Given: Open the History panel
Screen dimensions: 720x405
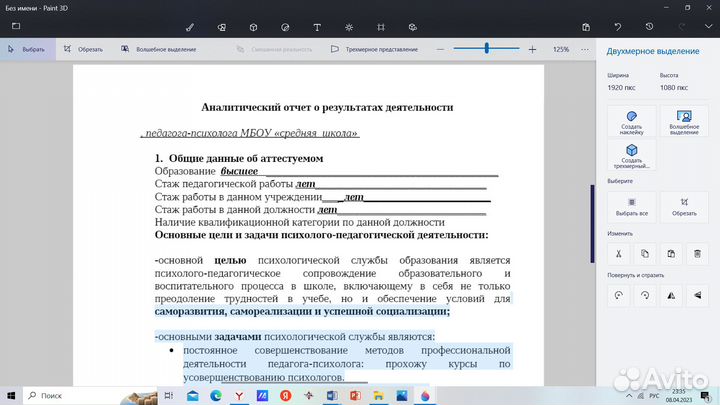Looking at the screenshot, I should tap(649, 27).
